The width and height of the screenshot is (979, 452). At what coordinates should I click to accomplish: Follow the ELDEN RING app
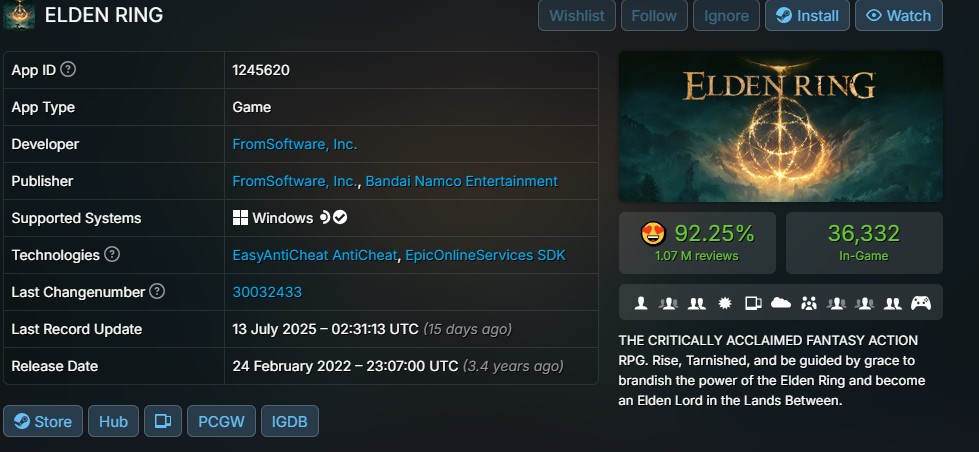coord(654,16)
